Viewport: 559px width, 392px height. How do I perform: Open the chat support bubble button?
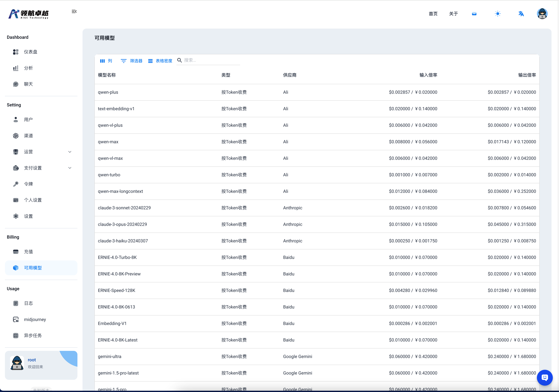pos(545,377)
